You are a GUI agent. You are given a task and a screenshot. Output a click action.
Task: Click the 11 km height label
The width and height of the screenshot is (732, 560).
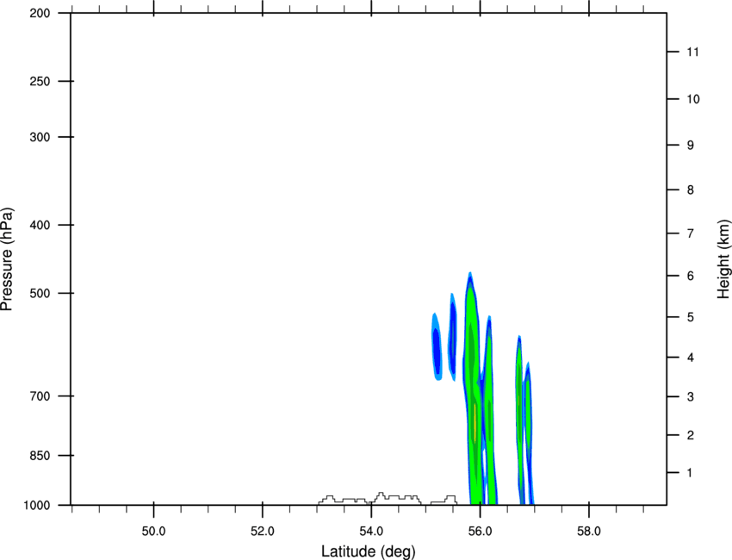[693, 52]
